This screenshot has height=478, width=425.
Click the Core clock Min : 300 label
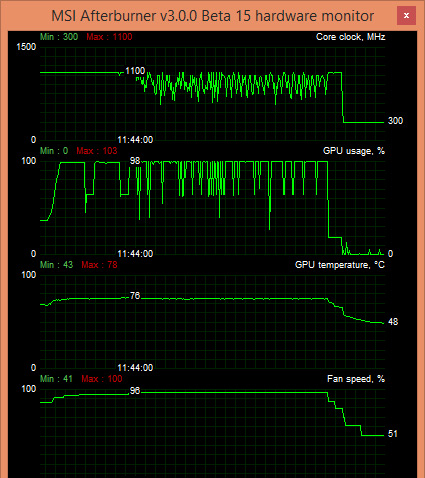point(59,37)
